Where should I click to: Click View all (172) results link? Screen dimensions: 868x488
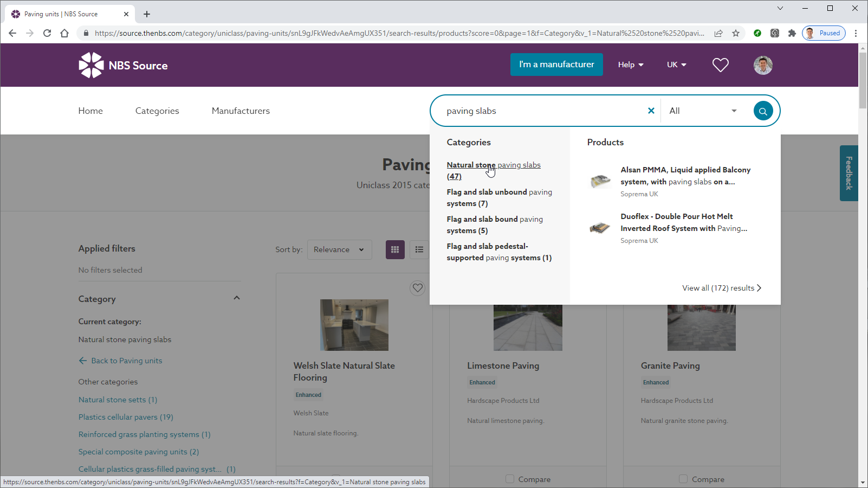pos(722,288)
